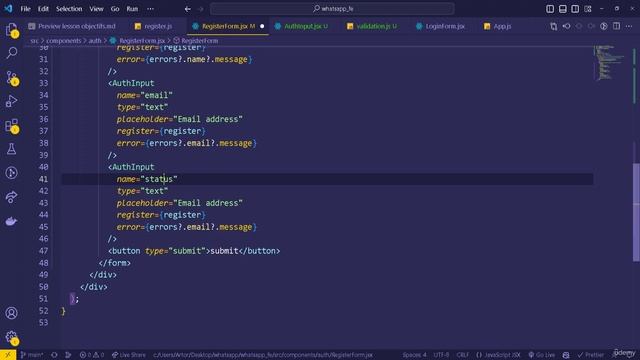Open the Extensions view
The width and height of the screenshot is (640, 360).
(x=11, y=125)
